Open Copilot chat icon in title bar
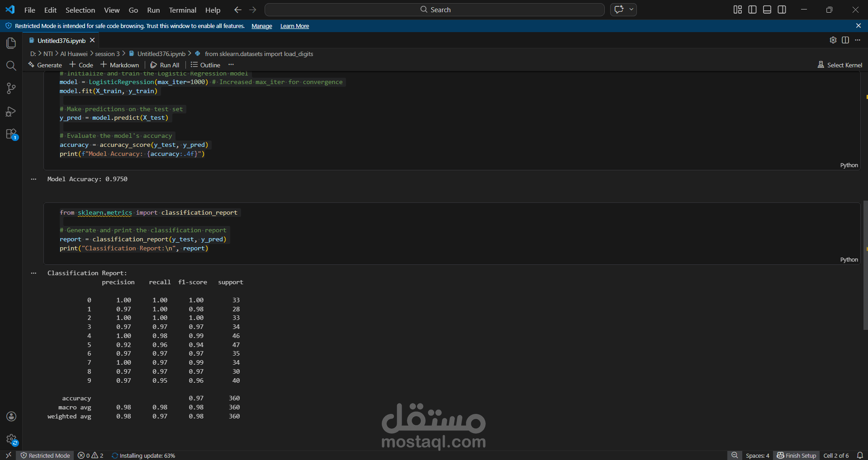The height and width of the screenshot is (460, 868). (619, 9)
